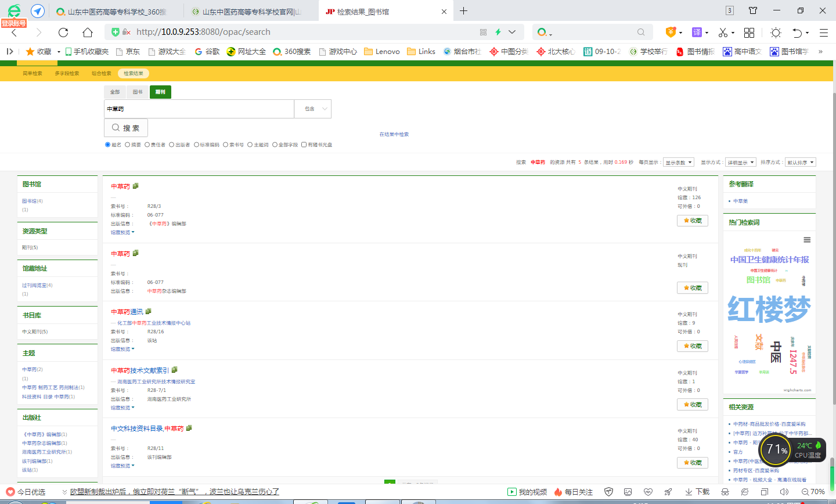This screenshot has height=504, width=836.
Task: Expand 馆藏预览 under the first 中草药 result
Action: point(122,232)
